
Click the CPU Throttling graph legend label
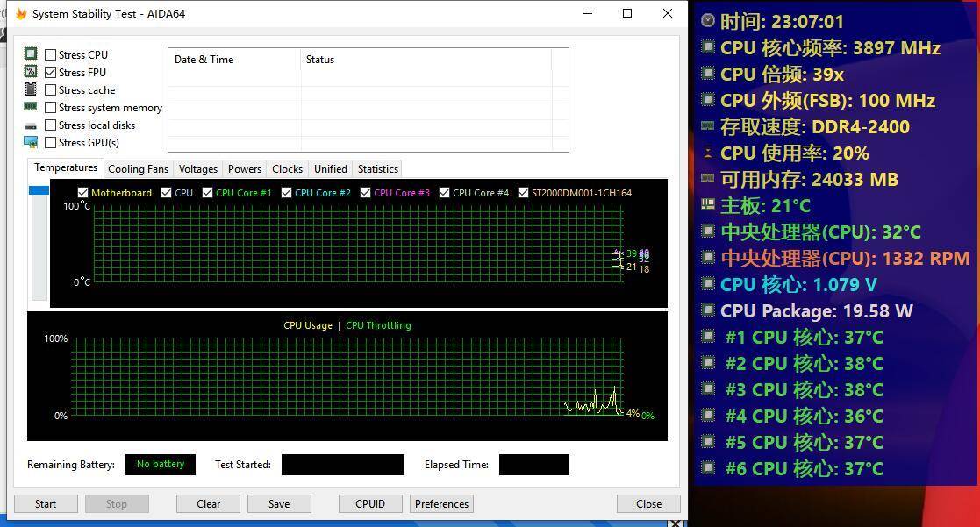pos(378,325)
